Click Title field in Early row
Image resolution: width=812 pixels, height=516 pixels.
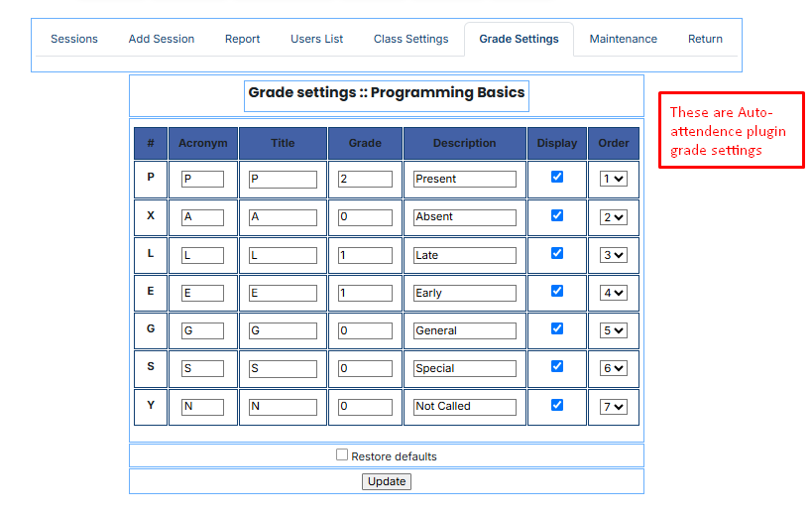pos(283,294)
